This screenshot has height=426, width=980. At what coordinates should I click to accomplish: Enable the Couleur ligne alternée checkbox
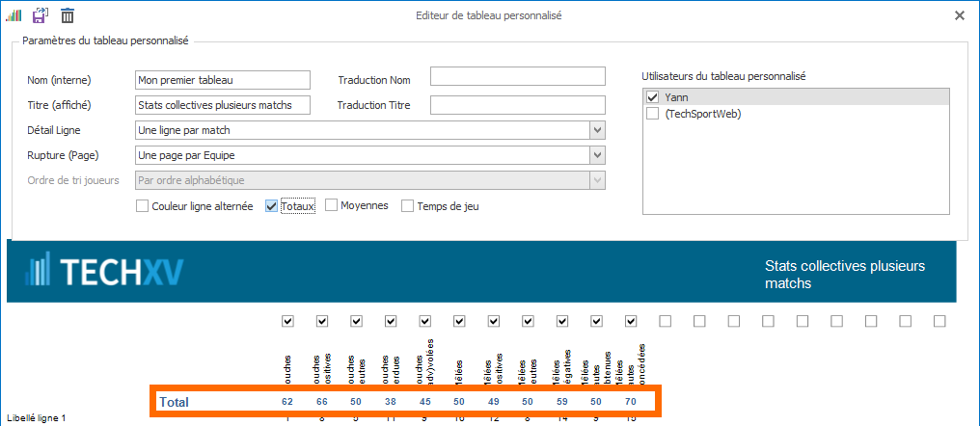[x=143, y=206]
